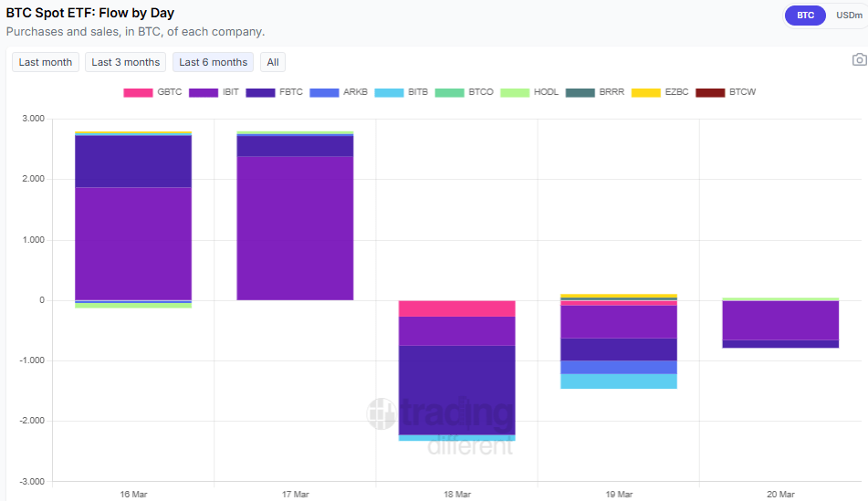
Task: Select the Last month range
Action: [45, 62]
